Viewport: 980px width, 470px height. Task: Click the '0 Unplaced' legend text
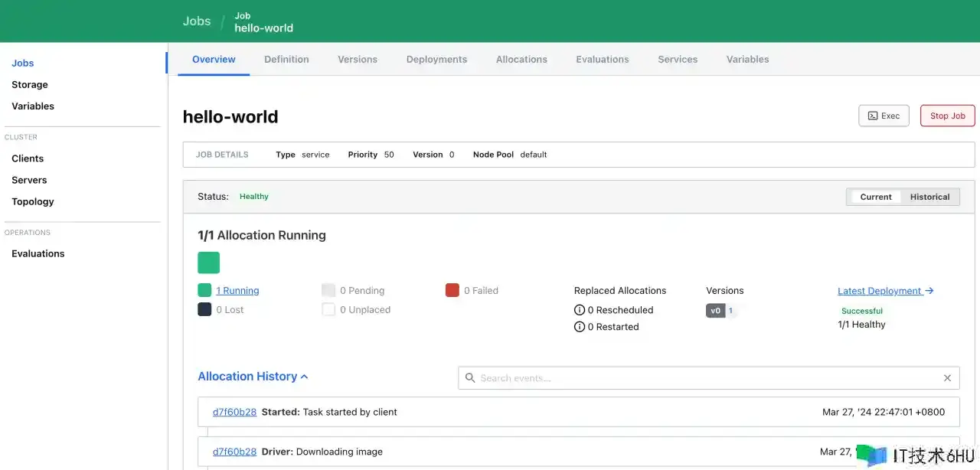point(365,310)
